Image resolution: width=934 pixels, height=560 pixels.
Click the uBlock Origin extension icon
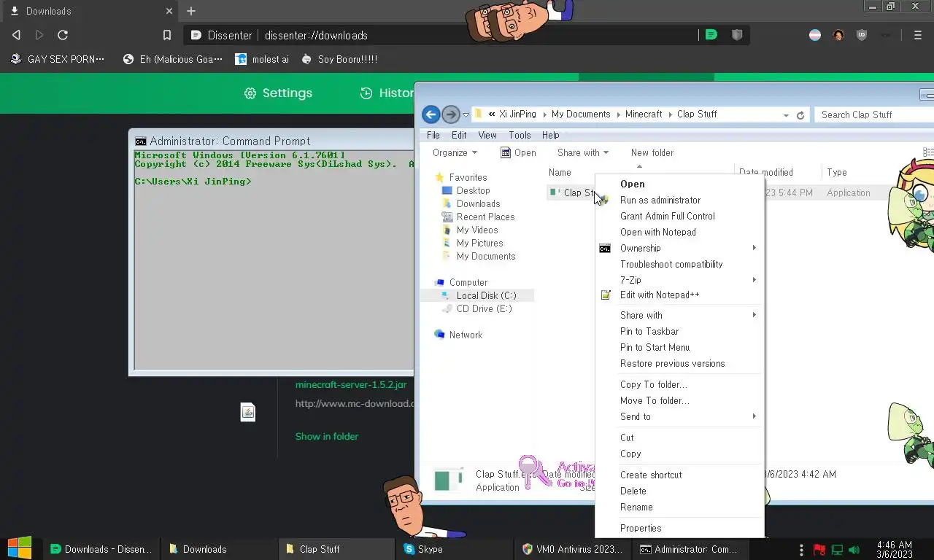[x=862, y=35]
